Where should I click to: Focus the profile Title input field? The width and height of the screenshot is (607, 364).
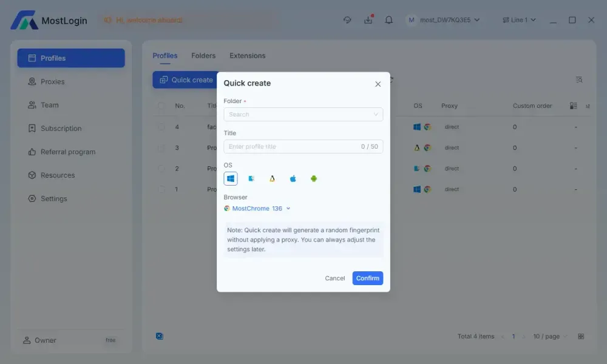pyautogui.click(x=303, y=147)
